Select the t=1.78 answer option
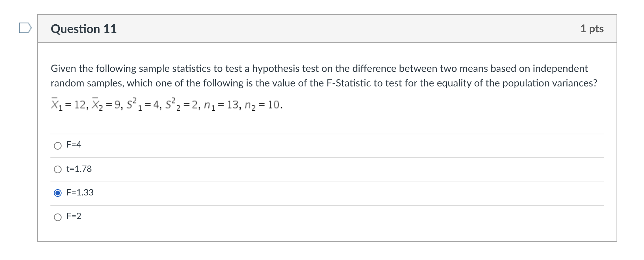The height and width of the screenshot is (260, 644). pyautogui.click(x=58, y=170)
